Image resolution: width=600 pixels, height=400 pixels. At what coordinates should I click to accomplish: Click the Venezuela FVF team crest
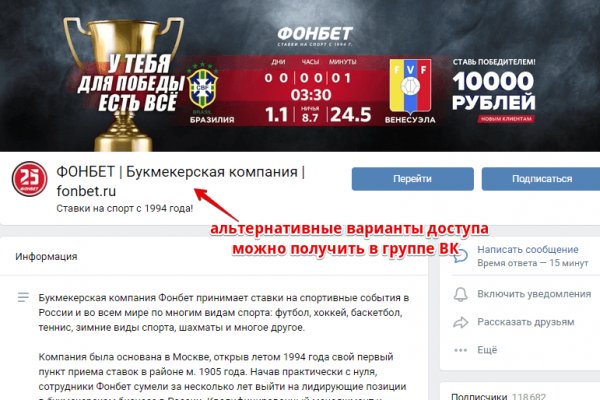click(x=410, y=86)
